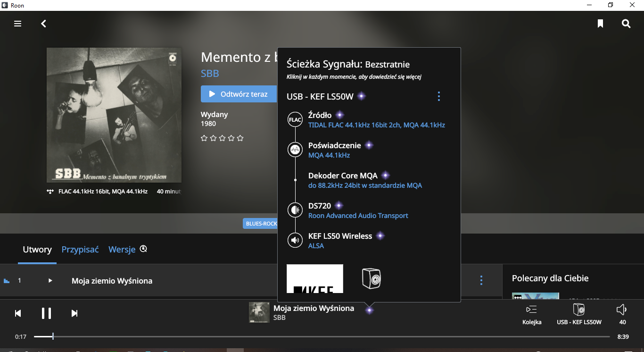
Task: Click the magnifier icon next to Wersje
Action: [x=144, y=249]
